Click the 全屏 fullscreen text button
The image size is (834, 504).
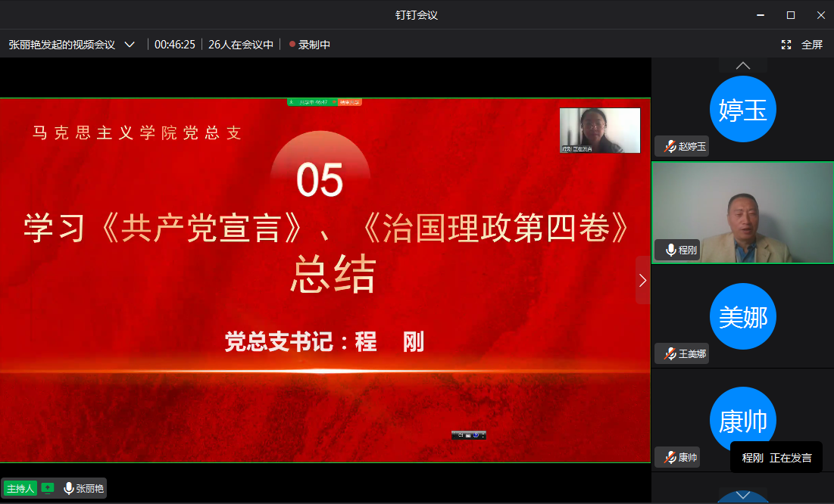812,45
